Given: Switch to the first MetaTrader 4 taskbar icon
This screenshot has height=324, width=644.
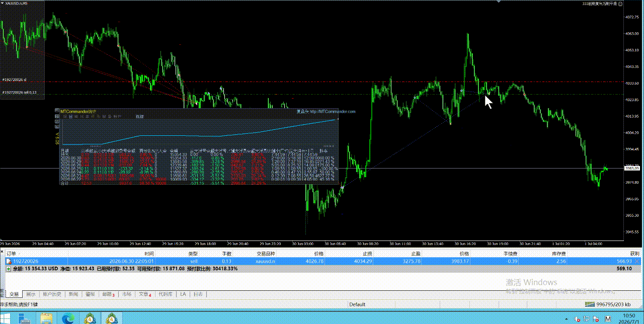Looking at the screenshot, I should point(90,318).
